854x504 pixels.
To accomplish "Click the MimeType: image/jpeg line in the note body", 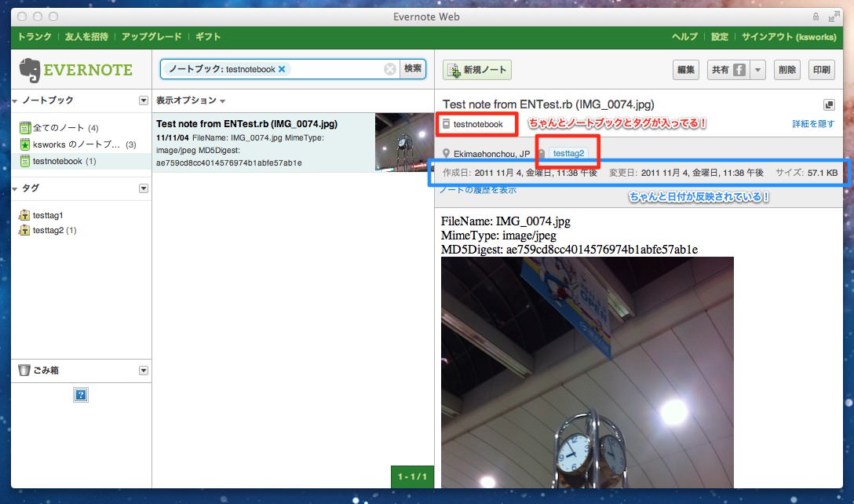I will 498,236.
